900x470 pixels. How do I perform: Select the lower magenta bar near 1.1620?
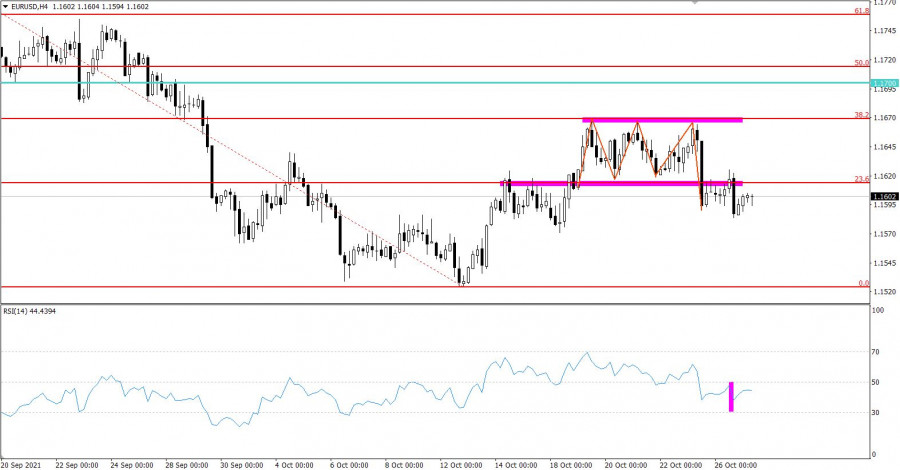coord(622,184)
